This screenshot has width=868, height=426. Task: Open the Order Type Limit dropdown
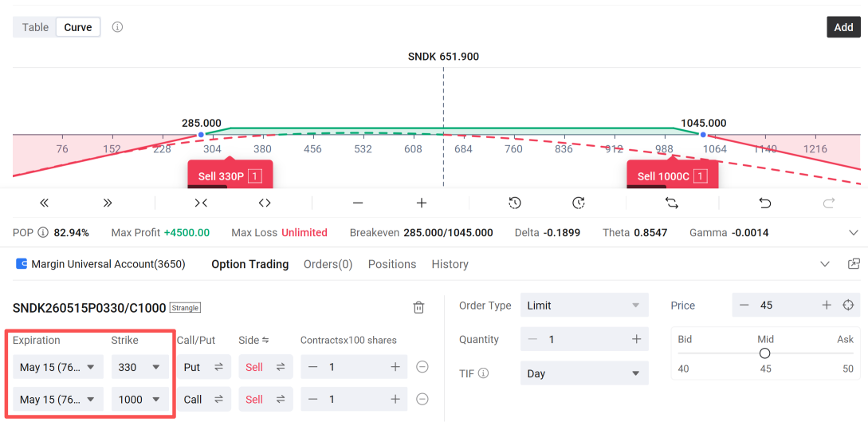(x=584, y=306)
